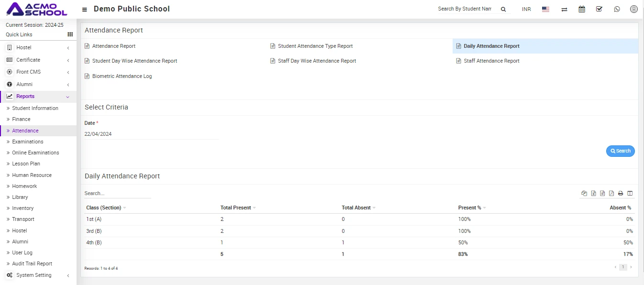Screen dimensions: 644x285
Task: Open Staff Attendance Report link
Action: click(x=491, y=61)
